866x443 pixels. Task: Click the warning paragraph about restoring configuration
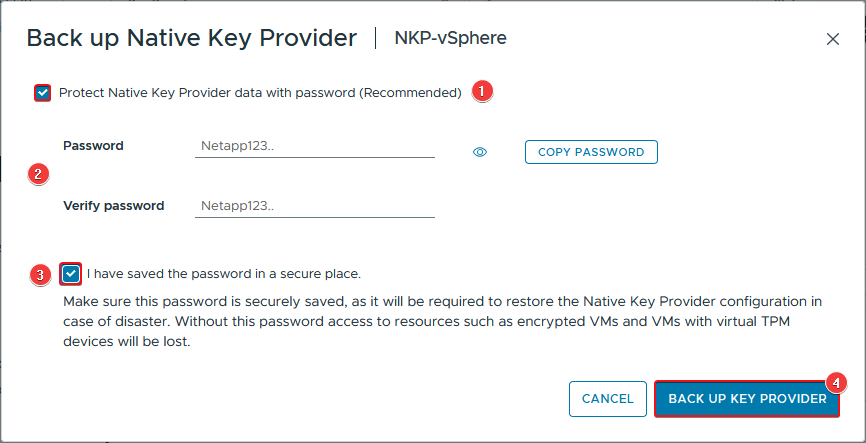pos(443,322)
